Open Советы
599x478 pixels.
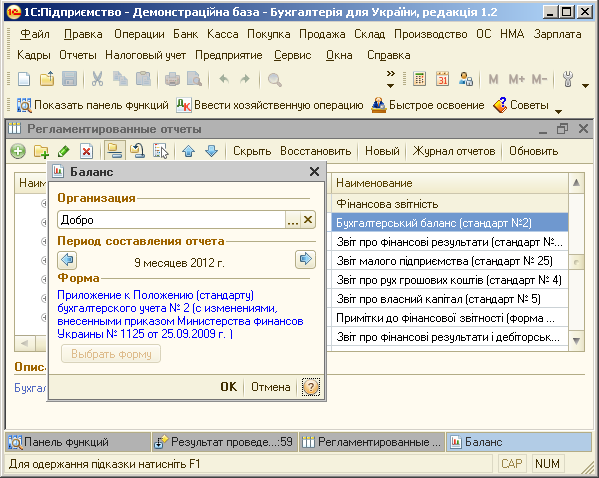[521, 105]
